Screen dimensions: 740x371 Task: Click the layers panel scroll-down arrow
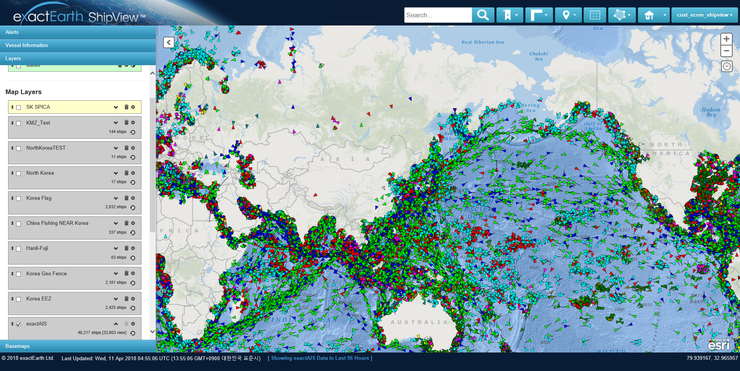click(x=152, y=331)
